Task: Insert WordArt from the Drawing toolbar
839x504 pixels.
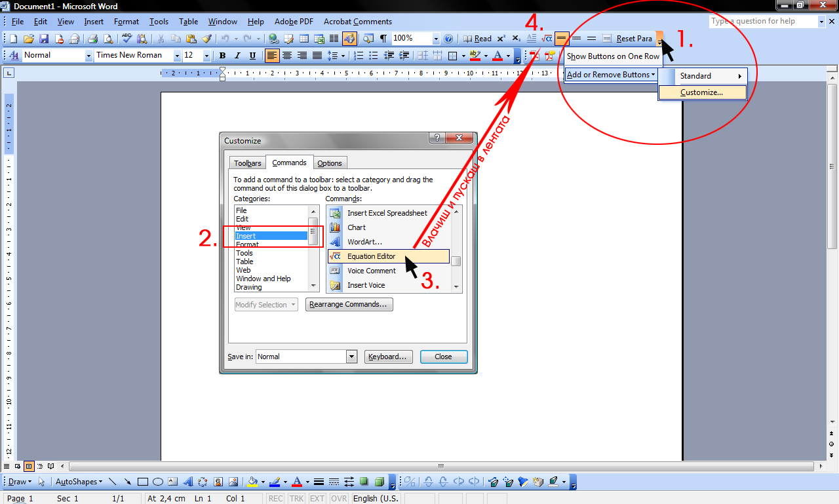Action: [x=187, y=482]
